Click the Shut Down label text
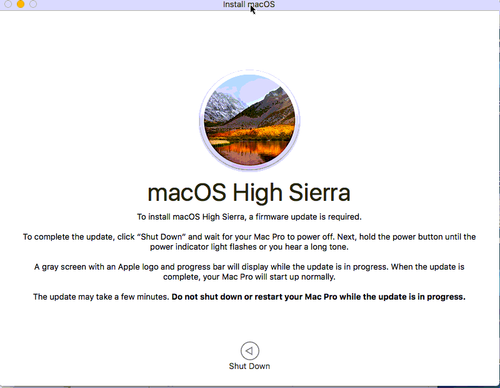The height and width of the screenshot is (388, 500). click(x=249, y=366)
